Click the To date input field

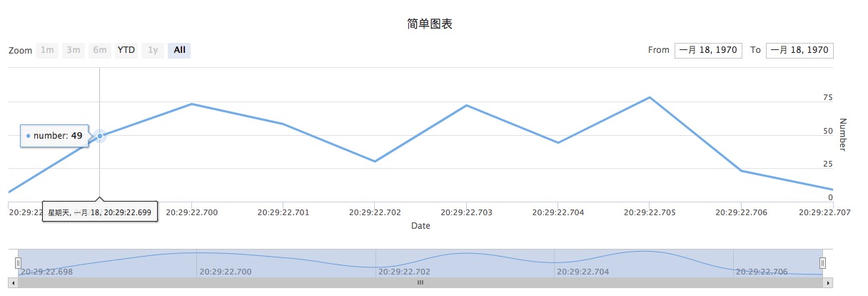[x=799, y=50]
